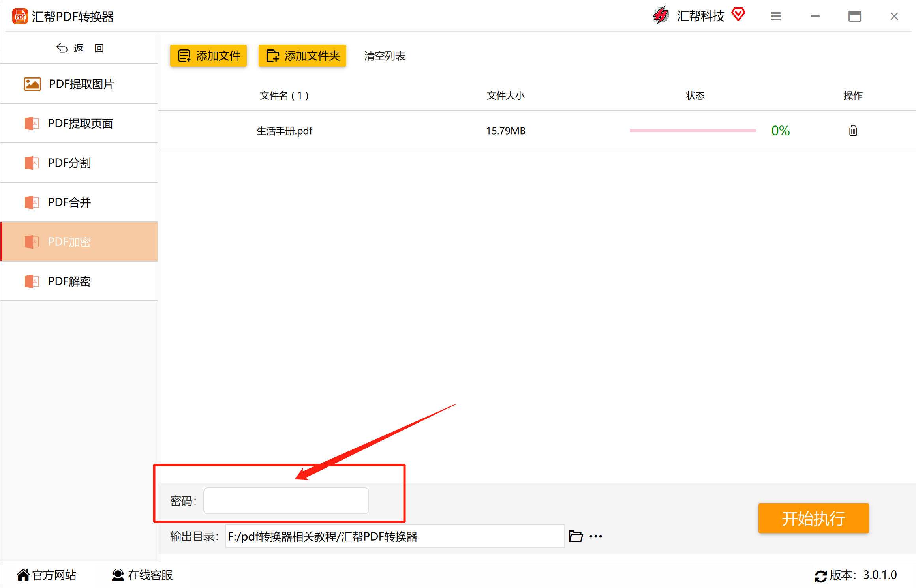This screenshot has width=916, height=588.
Task: Click 清空列表 to clear list
Action: 385,56
